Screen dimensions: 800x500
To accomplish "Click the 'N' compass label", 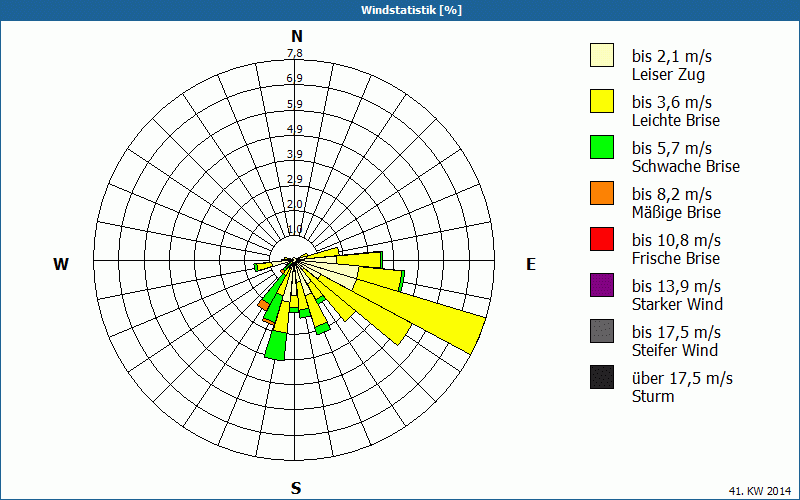I will (296, 36).
